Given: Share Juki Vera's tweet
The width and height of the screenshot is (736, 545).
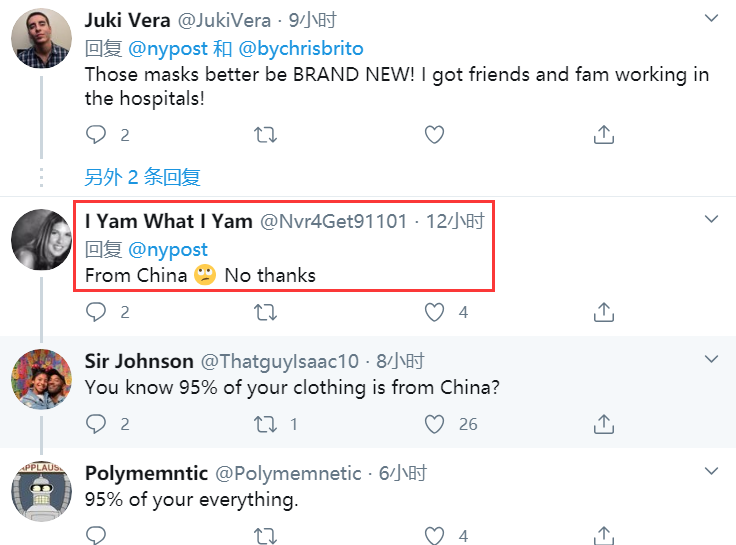Looking at the screenshot, I should [604, 135].
